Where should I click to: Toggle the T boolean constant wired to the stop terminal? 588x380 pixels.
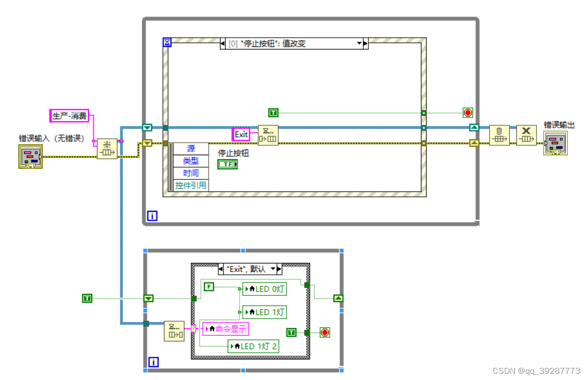pyautogui.click(x=273, y=112)
